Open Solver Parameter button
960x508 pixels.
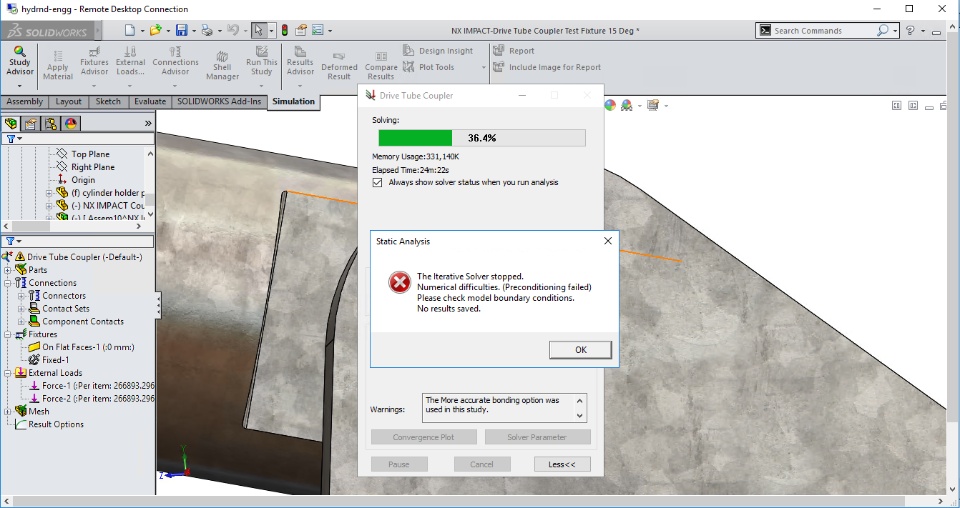[x=537, y=437]
